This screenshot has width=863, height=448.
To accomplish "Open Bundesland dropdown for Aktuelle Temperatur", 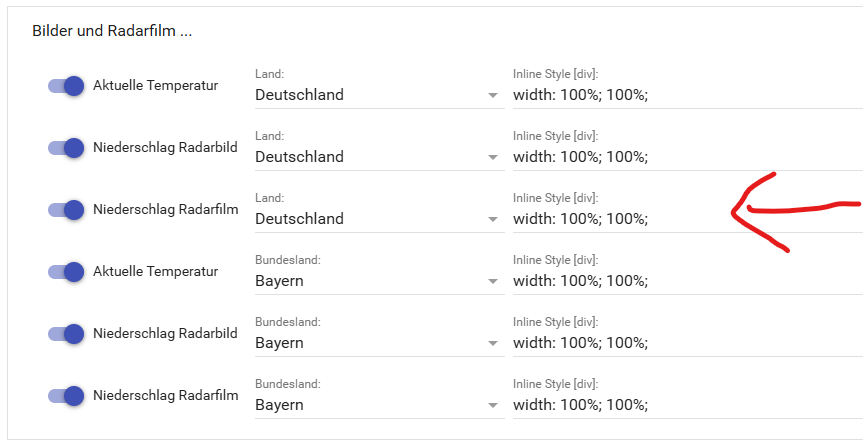I will click(377, 281).
